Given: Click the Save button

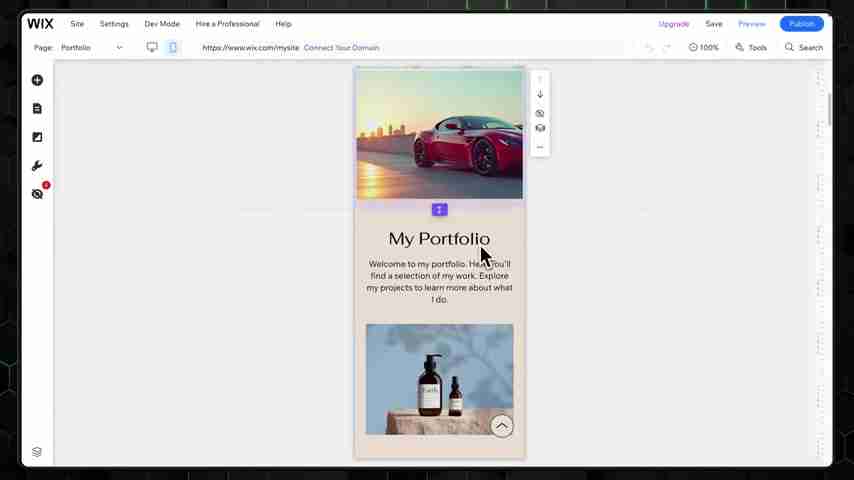Looking at the screenshot, I should (x=713, y=24).
